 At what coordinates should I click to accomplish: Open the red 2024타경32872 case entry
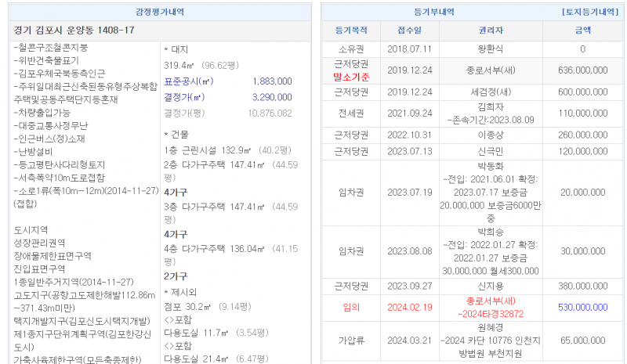point(487,314)
